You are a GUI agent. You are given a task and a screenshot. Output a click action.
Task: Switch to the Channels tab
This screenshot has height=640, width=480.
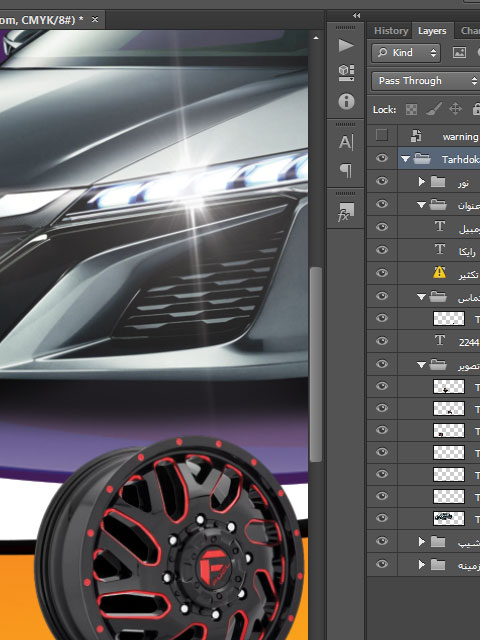pos(470,31)
